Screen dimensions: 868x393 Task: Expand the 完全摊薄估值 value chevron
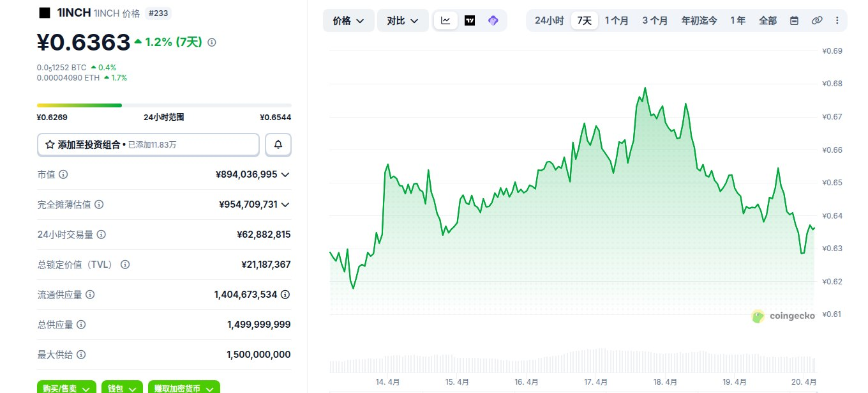[x=285, y=204]
